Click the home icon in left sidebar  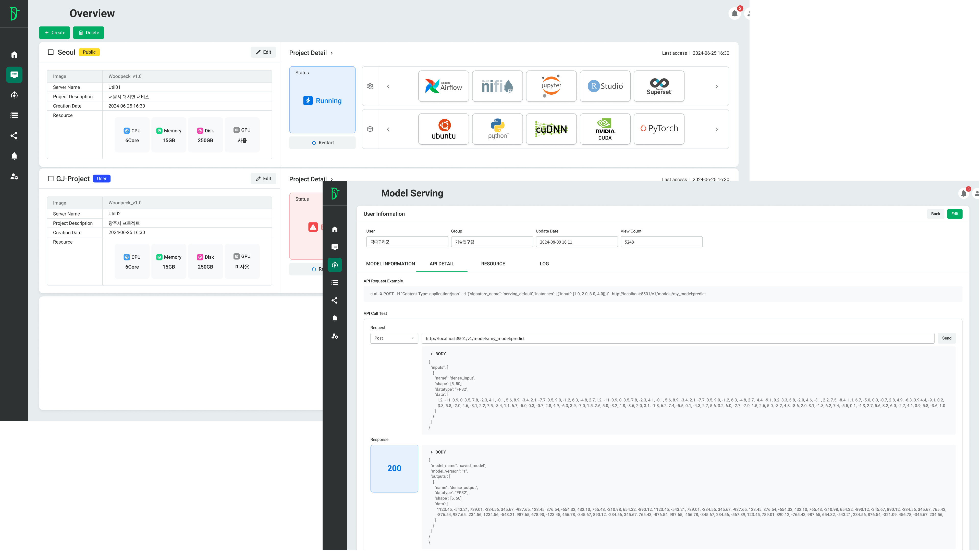tap(14, 55)
